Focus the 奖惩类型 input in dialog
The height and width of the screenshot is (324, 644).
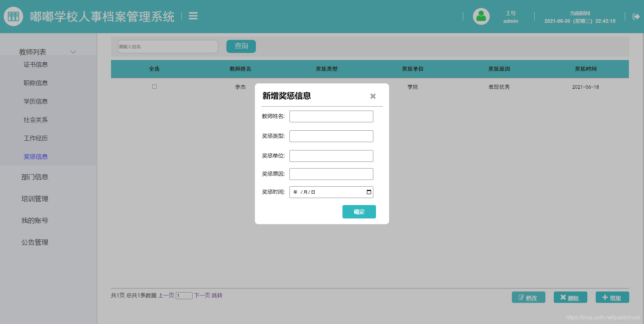[331, 136]
